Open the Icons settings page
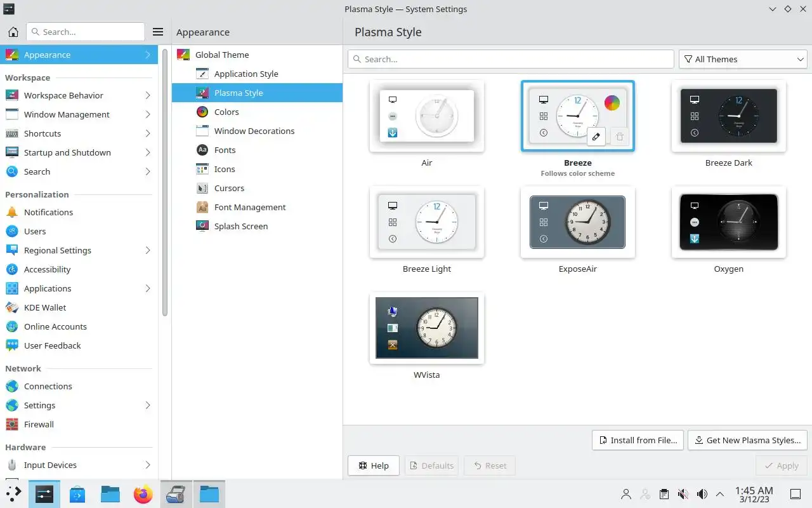Viewport: 812px width, 508px height. click(x=257, y=169)
